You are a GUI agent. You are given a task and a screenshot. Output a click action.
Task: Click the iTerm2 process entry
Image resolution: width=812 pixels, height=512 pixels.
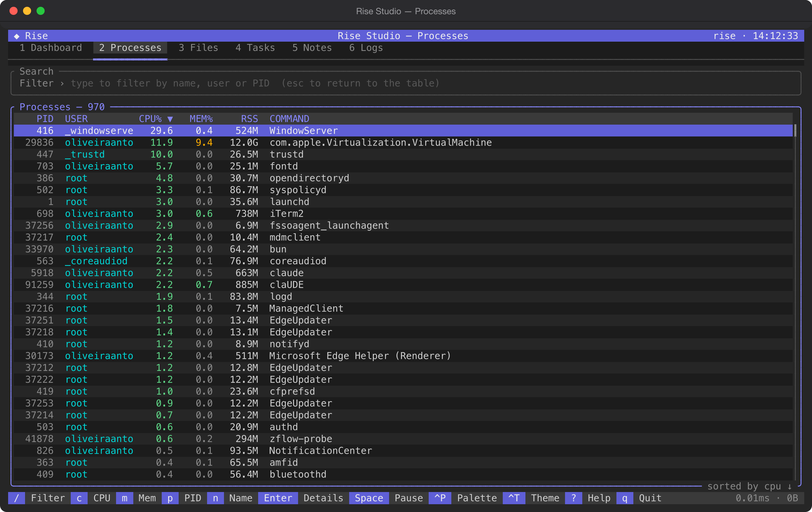[x=403, y=214]
